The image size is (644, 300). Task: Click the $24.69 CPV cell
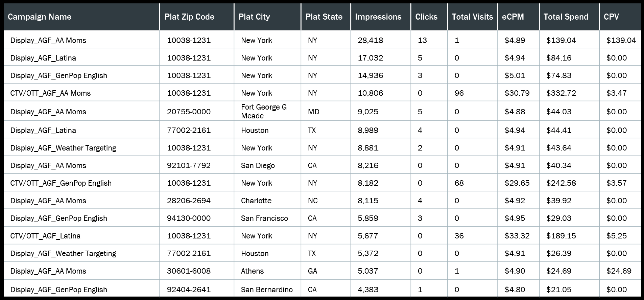619,271
